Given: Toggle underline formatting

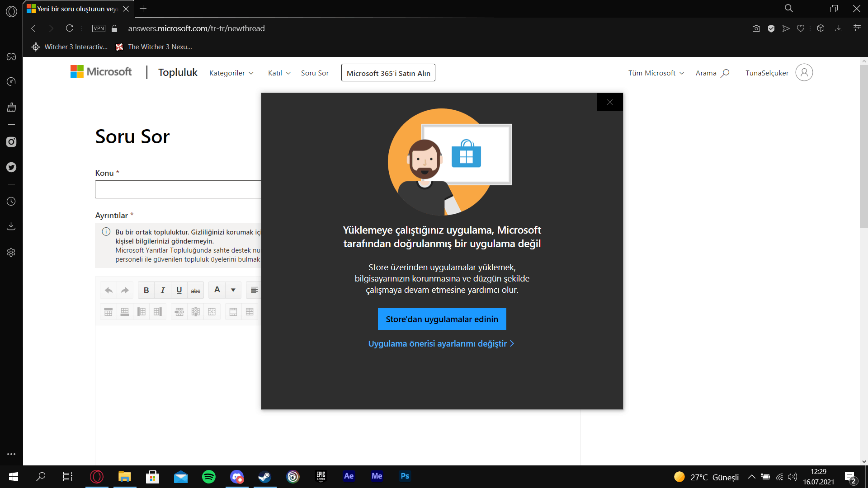Looking at the screenshot, I should tap(179, 290).
